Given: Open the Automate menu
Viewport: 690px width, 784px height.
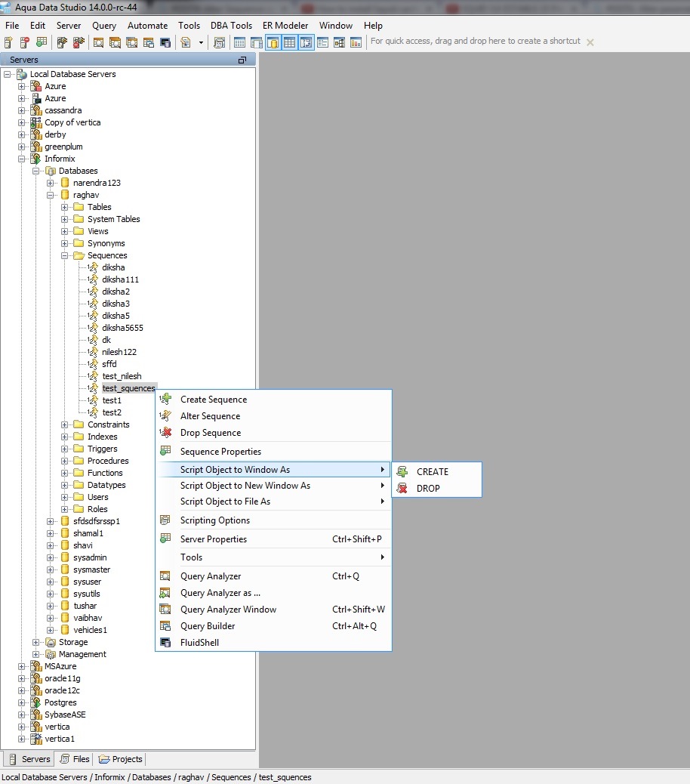Looking at the screenshot, I should coord(147,26).
